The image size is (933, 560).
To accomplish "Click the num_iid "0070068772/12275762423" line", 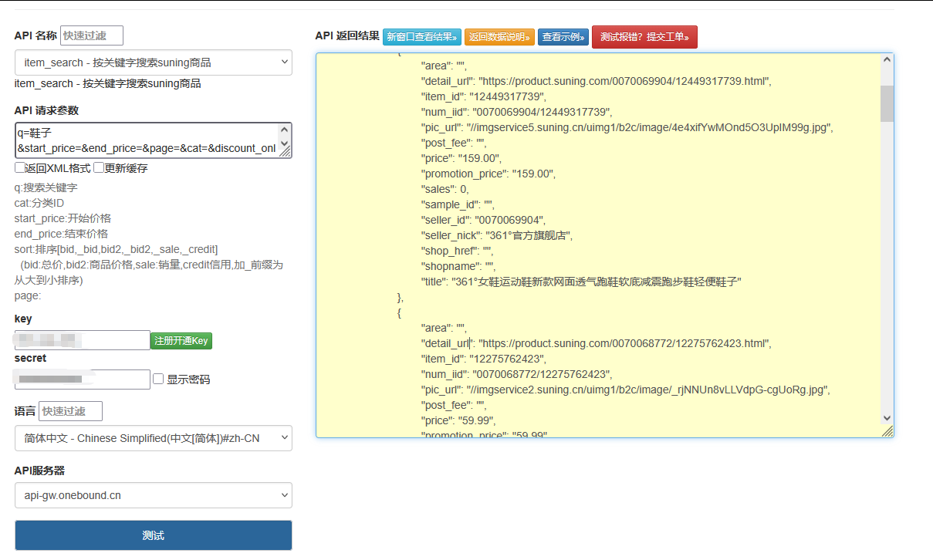I will point(517,374).
